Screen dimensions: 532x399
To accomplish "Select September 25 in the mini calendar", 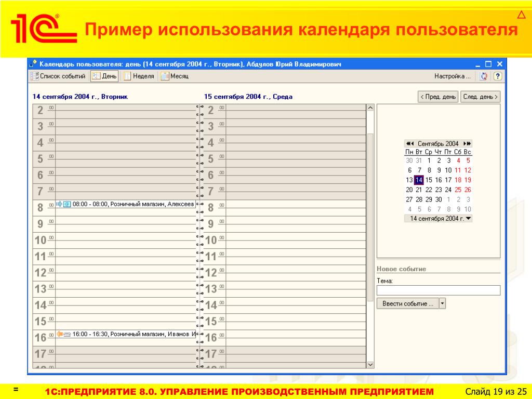I will tap(458, 190).
